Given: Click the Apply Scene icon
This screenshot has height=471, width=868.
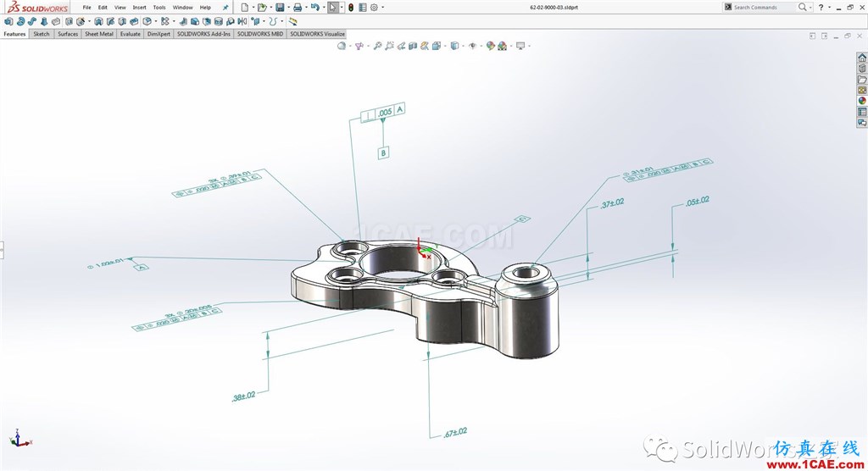Looking at the screenshot, I should [502, 46].
